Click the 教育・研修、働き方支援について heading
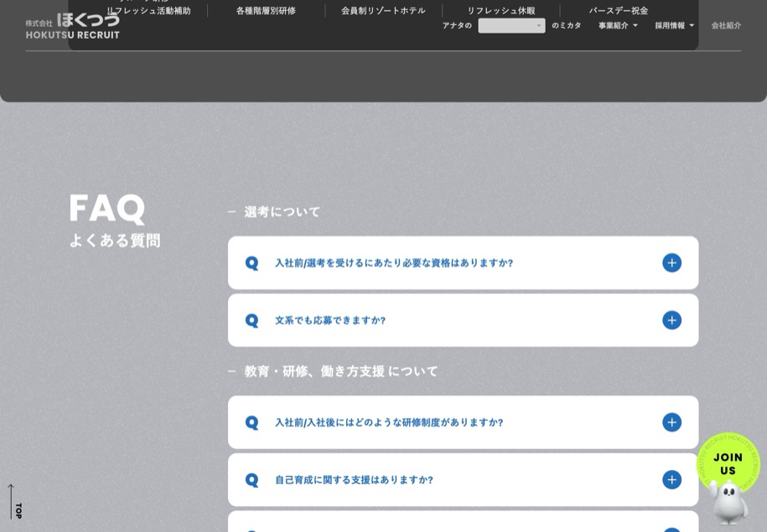 tap(341, 371)
